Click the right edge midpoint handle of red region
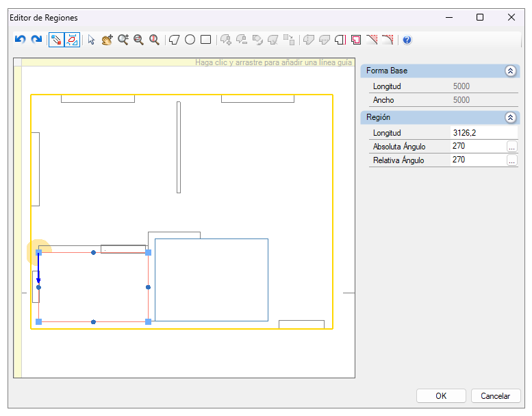Viewport: 532px width, 416px height. coord(149,287)
